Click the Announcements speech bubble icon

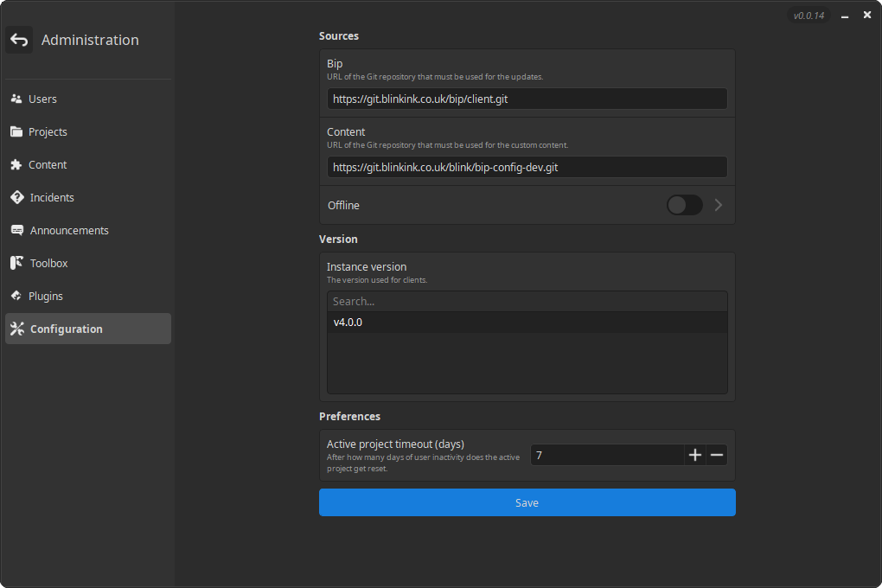(16, 231)
